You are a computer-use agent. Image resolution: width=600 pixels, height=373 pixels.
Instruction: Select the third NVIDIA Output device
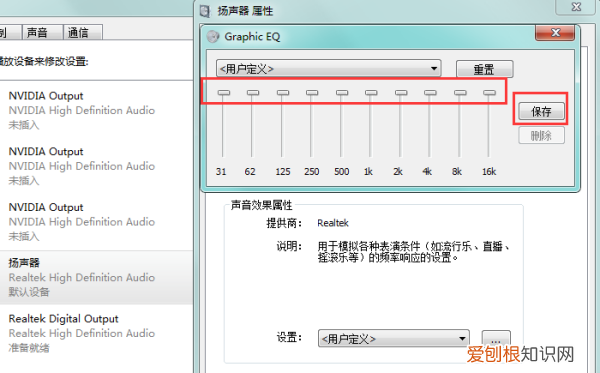(96, 222)
